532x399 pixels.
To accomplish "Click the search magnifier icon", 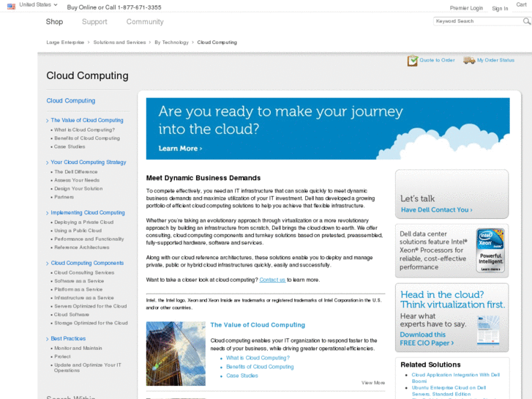I will [x=526, y=21].
